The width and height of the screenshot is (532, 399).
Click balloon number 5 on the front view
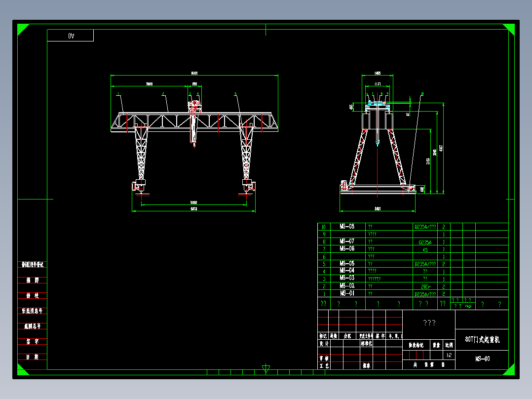click(x=235, y=94)
